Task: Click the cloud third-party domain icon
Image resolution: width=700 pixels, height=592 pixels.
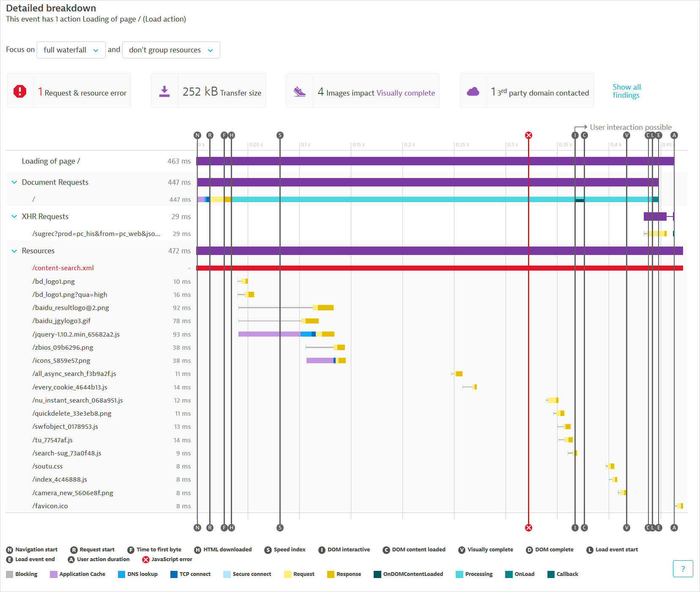Action: [473, 91]
